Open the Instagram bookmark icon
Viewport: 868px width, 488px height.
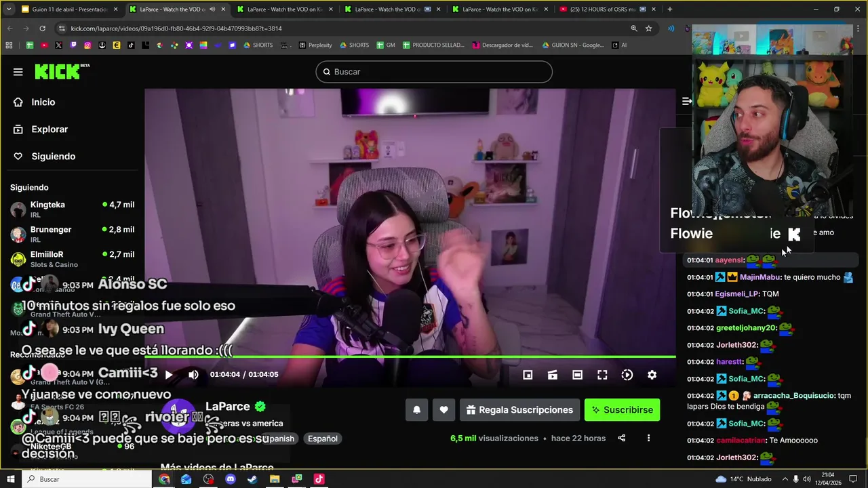point(87,45)
